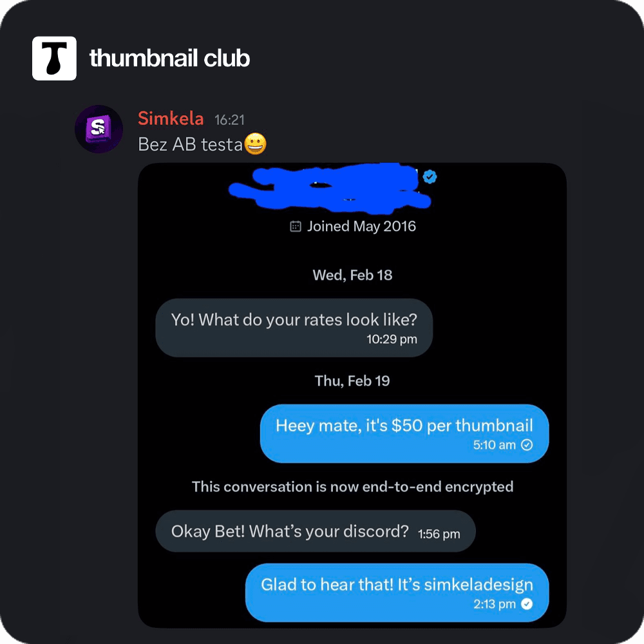Click the Joined May 2016 text
This screenshot has width=644, height=644.
(x=361, y=226)
